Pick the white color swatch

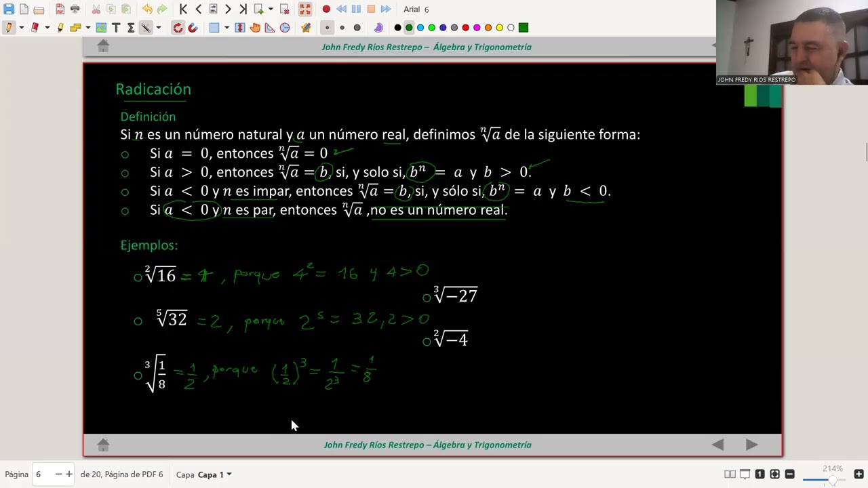pyautogui.click(x=511, y=28)
